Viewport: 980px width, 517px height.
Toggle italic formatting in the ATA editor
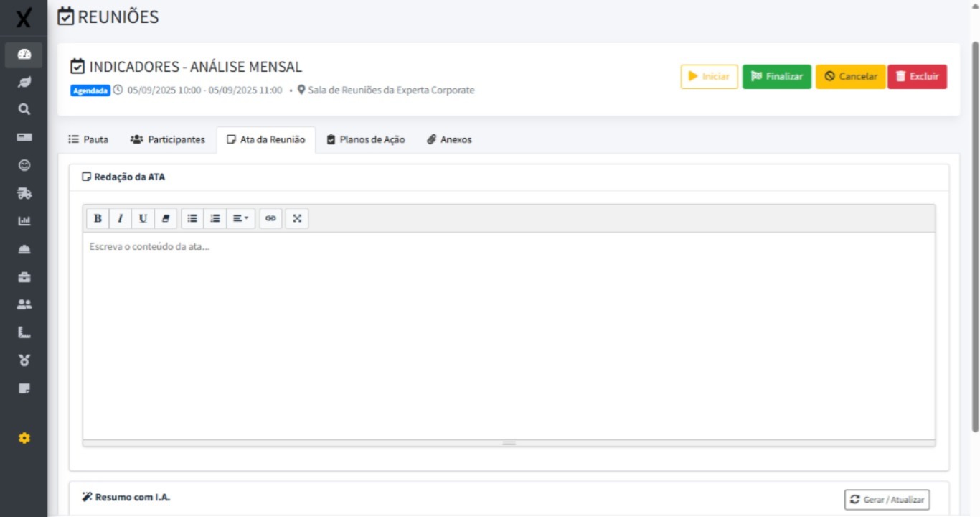pyautogui.click(x=120, y=218)
